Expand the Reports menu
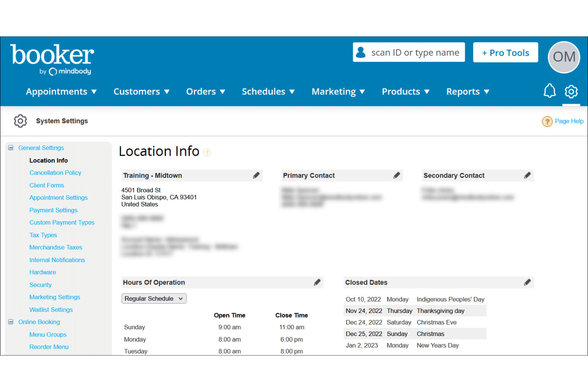The height and width of the screenshot is (392, 588). (x=468, y=92)
